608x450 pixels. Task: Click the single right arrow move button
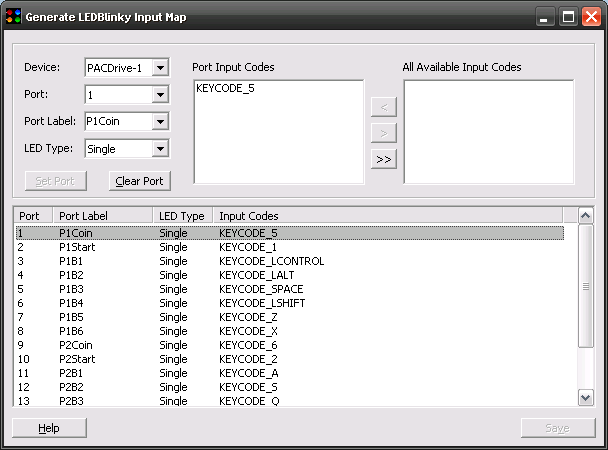(x=384, y=133)
